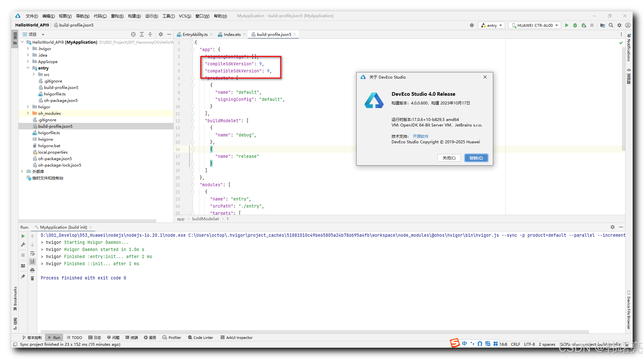Viewport: 644px width, 359px height.
Task: Open the open source software link
Action: [x=420, y=136]
